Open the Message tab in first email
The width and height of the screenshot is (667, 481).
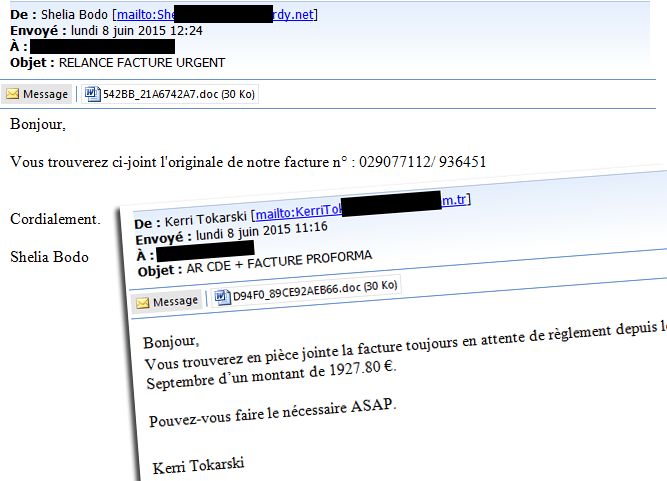[x=37, y=94]
